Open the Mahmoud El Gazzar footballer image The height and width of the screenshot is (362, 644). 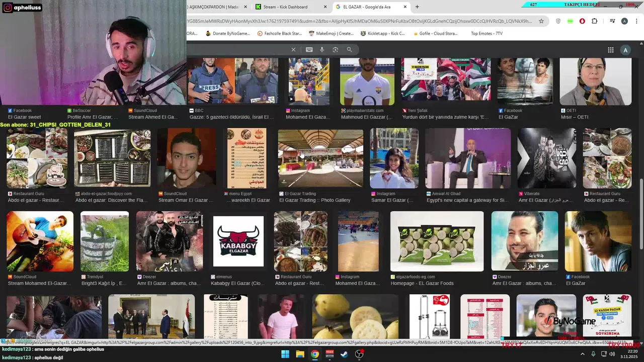[367, 81]
